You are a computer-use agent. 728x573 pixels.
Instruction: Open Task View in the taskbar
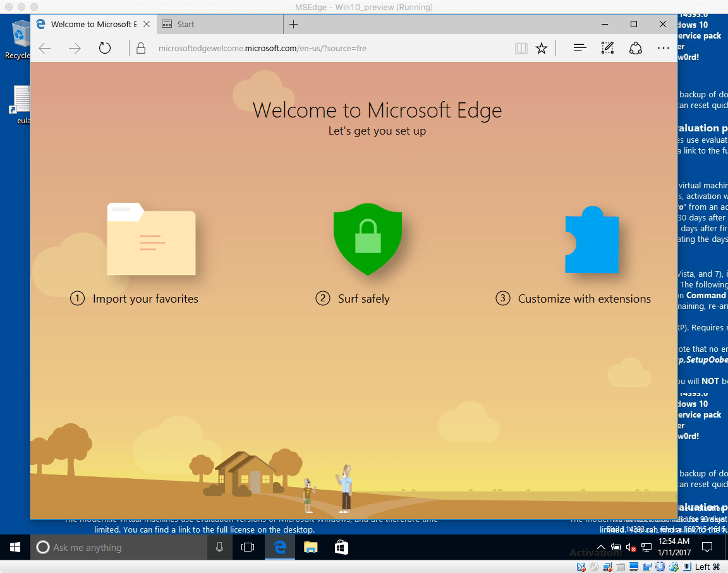248,548
